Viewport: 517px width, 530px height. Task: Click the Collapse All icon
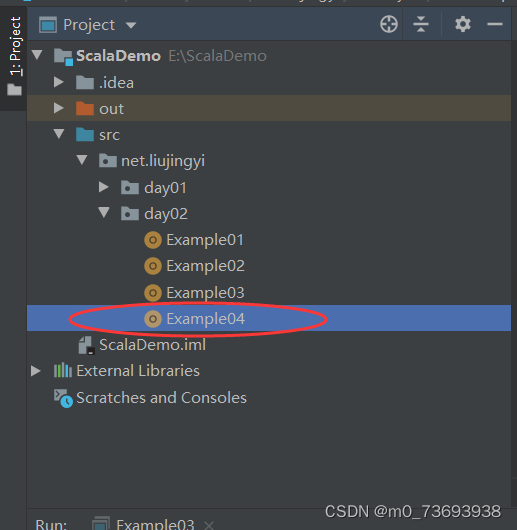tap(421, 24)
